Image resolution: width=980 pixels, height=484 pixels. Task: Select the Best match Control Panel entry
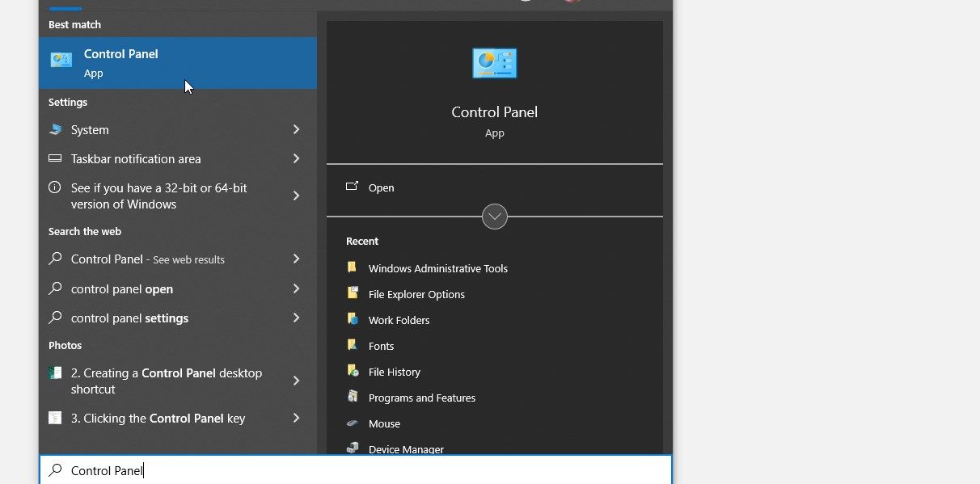[121, 63]
